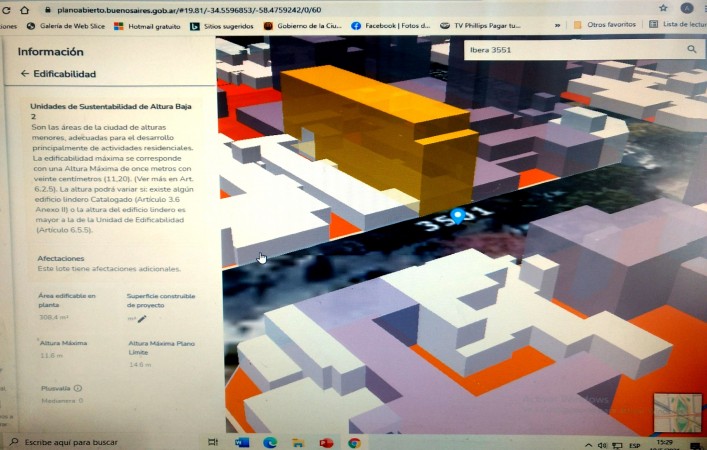Click the blue location pin on the map
This screenshot has height=450, width=707.
pyautogui.click(x=458, y=215)
